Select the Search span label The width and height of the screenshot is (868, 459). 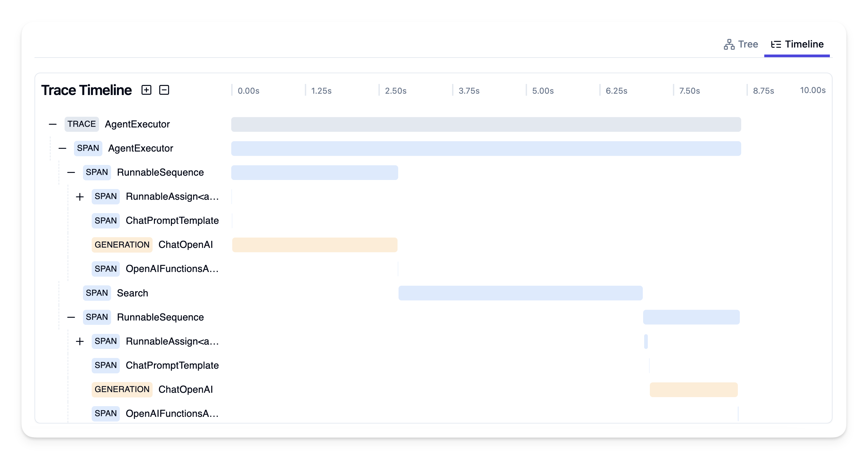pyautogui.click(x=133, y=293)
